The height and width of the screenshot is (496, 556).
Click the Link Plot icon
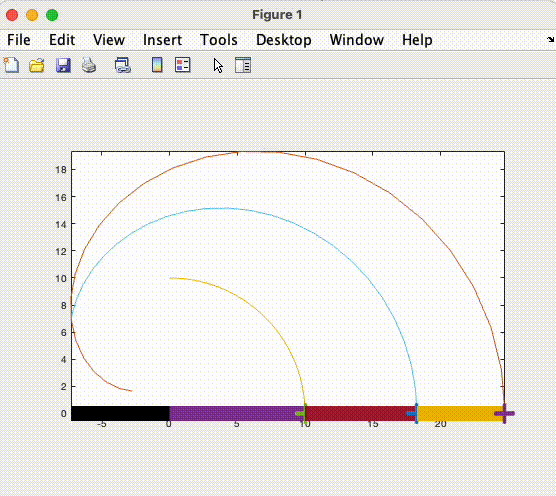123,65
